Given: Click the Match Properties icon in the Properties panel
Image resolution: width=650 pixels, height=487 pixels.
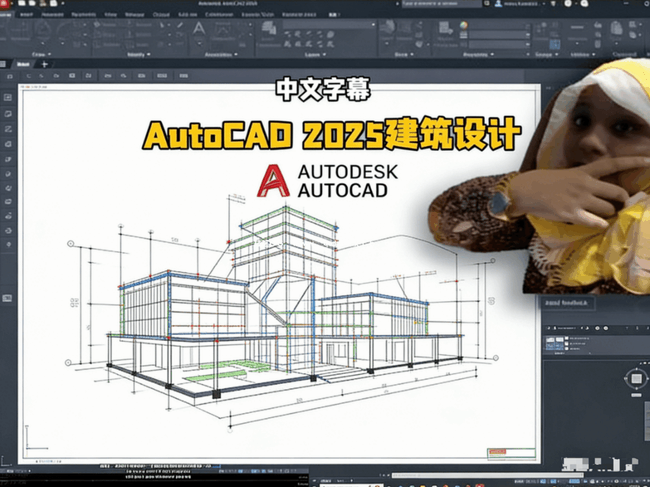Looking at the screenshot, I should (x=445, y=30).
